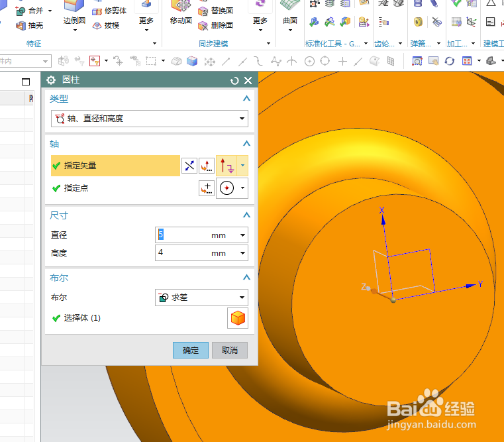Image resolution: width=504 pixels, height=442 pixels.
Task: Open the 类型 dropdown 轴、直径和高度
Action: (x=150, y=119)
